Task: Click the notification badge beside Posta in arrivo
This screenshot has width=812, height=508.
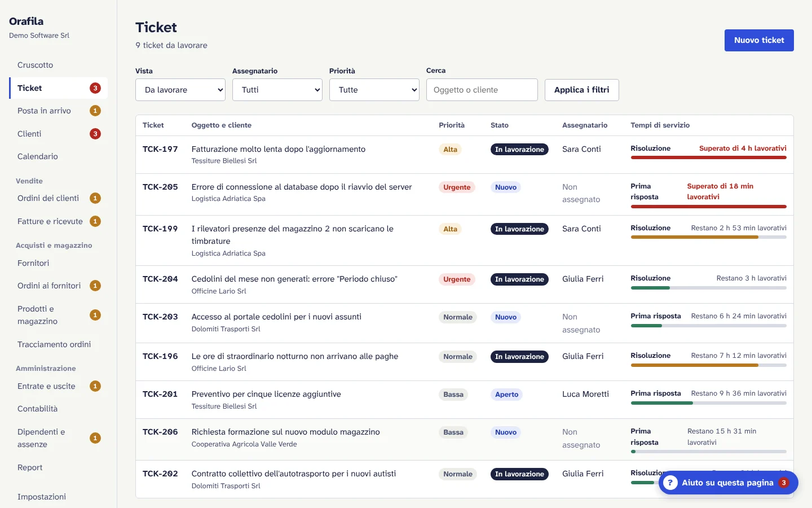Action: tap(95, 111)
